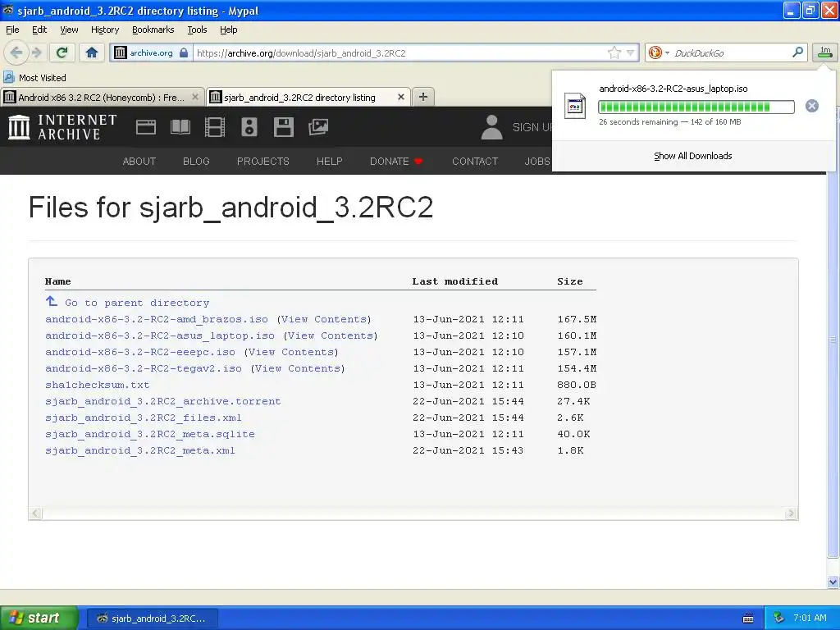Viewport: 840px width, 630px height.
Task: Open the HELP link
Action: coord(330,162)
